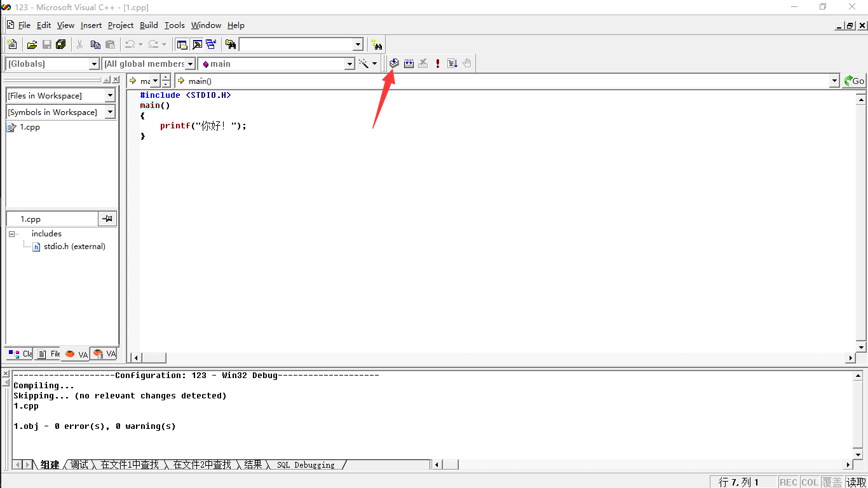Open the Tools menu
The image size is (868, 488).
point(174,25)
